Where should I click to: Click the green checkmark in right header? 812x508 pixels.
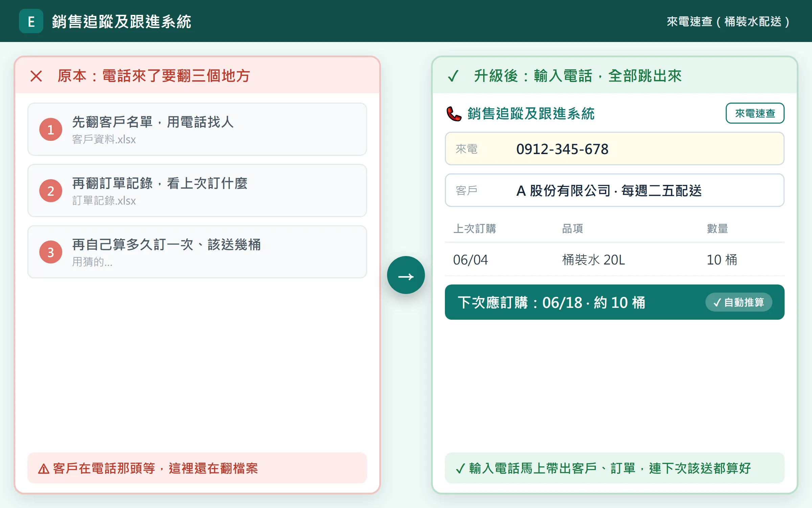[x=453, y=76]
